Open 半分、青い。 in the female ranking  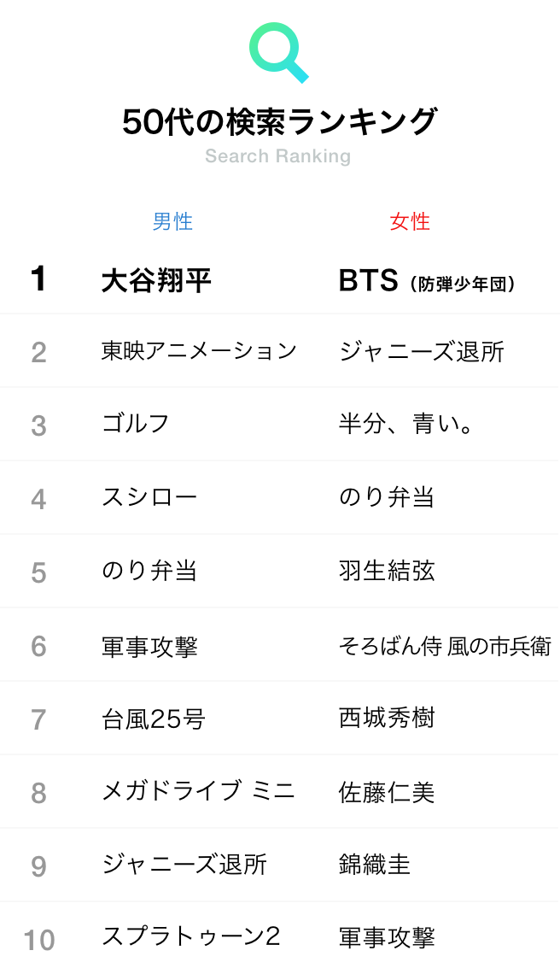[x=406, y=425]
